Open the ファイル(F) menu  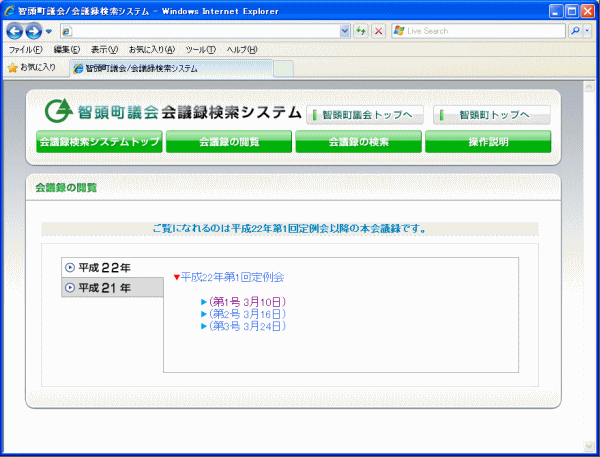click(26, 50)
